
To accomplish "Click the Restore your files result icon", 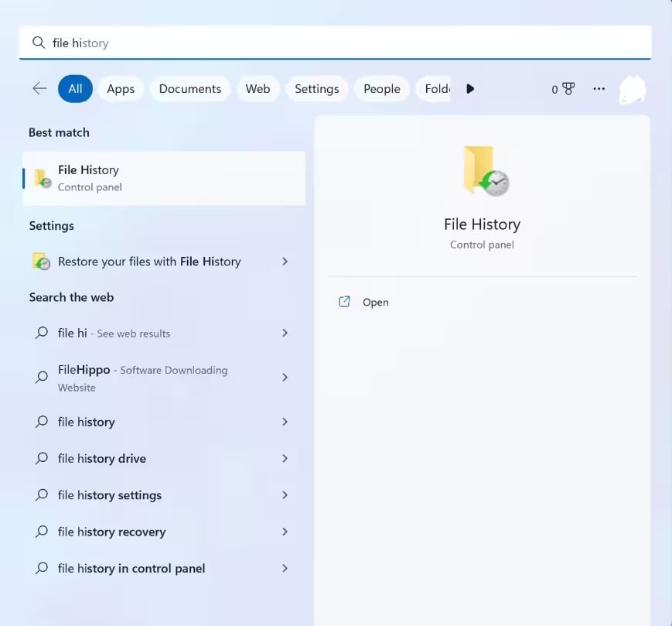I will pyautogui.click(x=42, y=261).
